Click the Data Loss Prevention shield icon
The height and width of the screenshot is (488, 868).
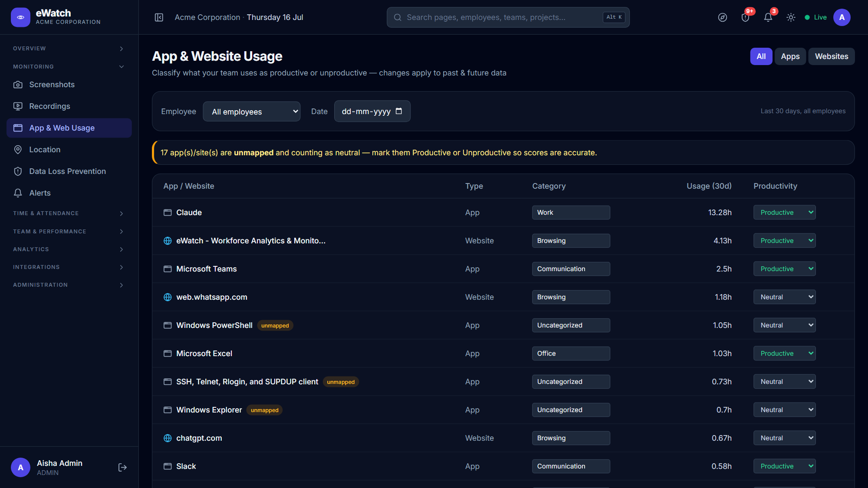click(x=18, y=171)
